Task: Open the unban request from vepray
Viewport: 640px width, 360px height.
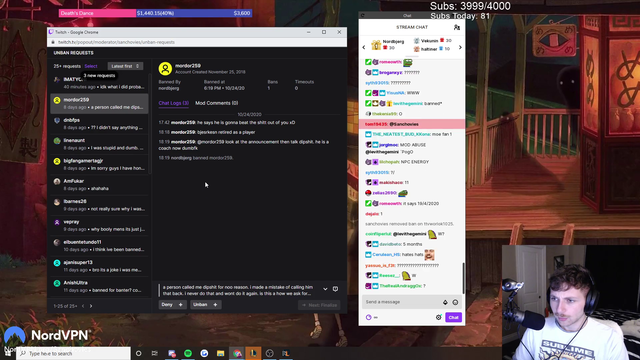Action: (x=99, y=225)
